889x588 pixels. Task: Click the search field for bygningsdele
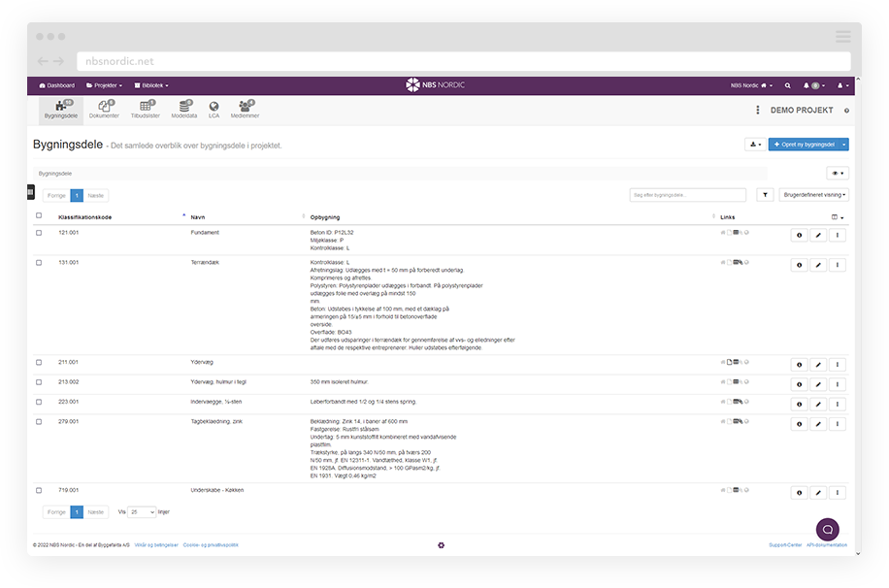[687, 195]
